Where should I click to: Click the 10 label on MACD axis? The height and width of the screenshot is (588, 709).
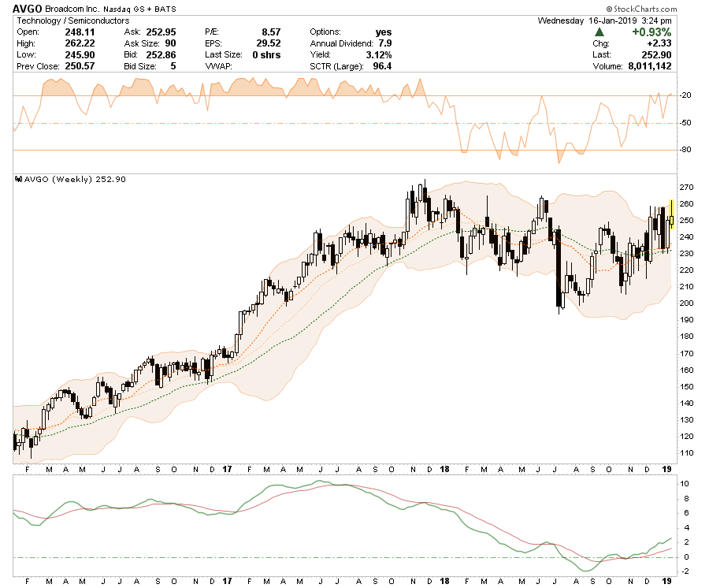coord(685,483)
